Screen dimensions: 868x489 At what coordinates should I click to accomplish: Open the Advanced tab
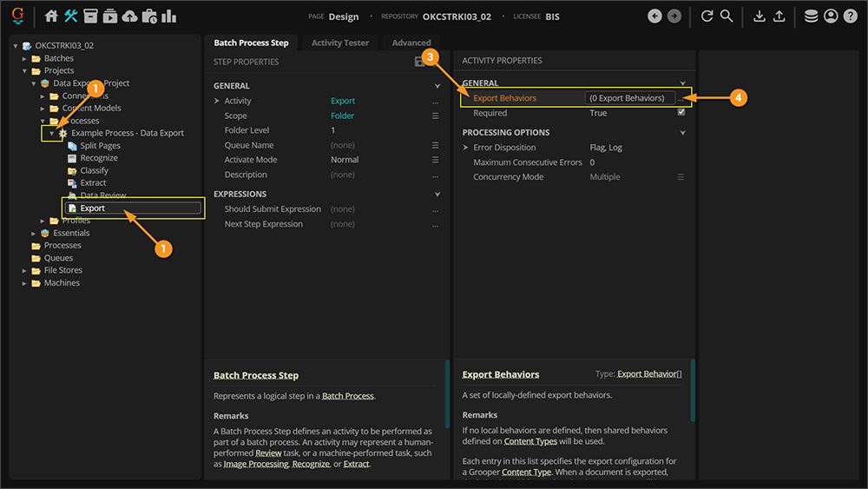pos(411,43)
